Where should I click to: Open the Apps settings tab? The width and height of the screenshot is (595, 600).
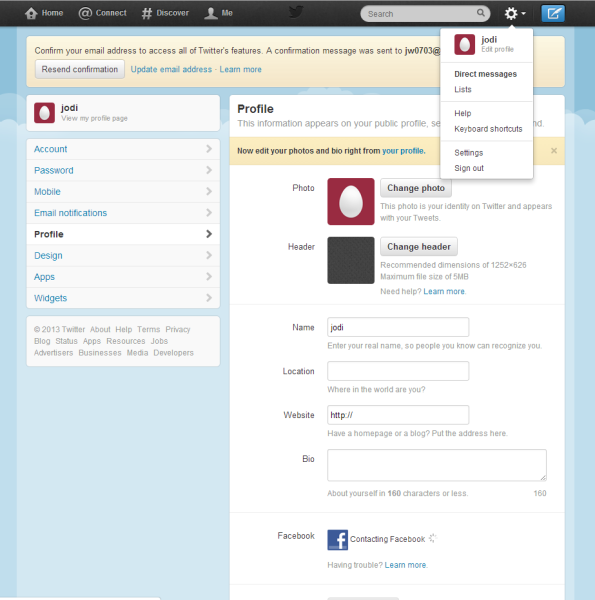(x=123, y=276)
